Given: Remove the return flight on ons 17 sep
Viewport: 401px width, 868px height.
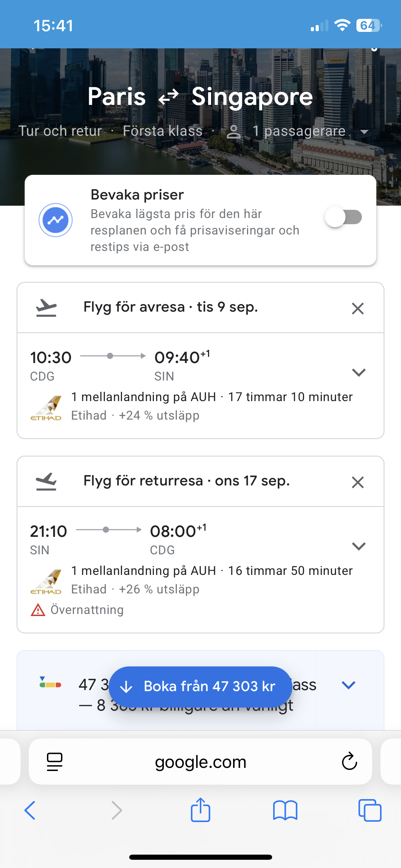Looking at the screenshot, I should [x=357, y=482].
